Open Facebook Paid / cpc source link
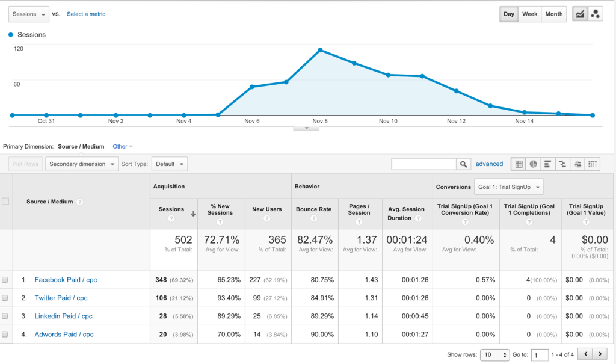The image size is (616, 364). click(x=66, y=280)
